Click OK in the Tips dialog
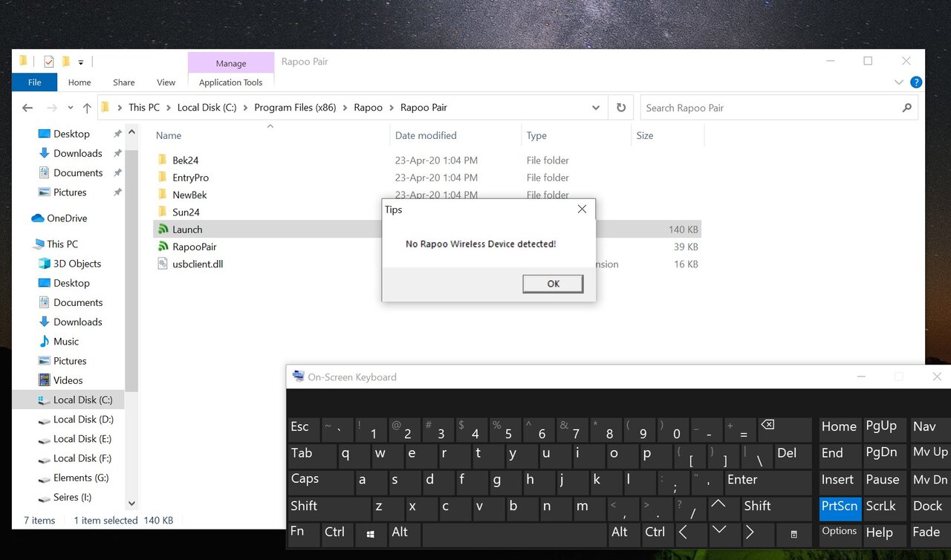This screenshot has width=951, height=560. (553, 284)
